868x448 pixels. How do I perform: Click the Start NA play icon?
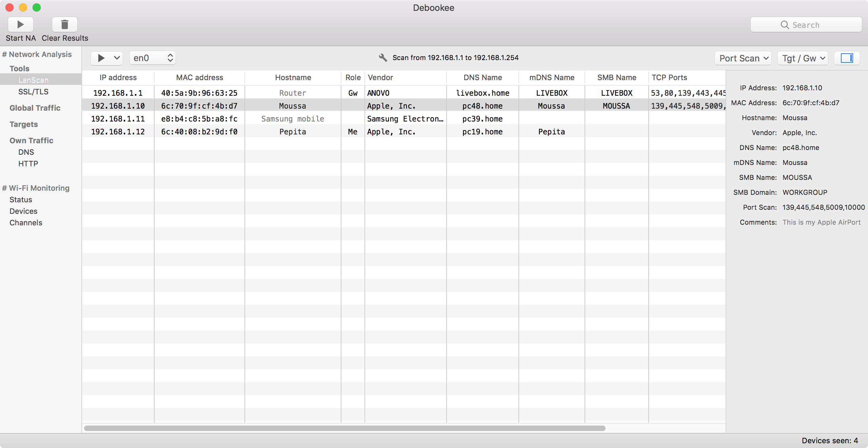pos(21,24)
